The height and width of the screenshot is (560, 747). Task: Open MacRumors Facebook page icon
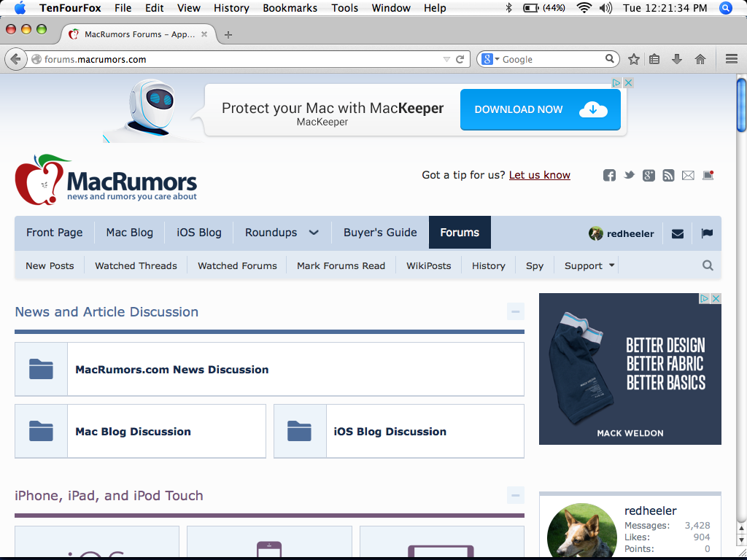click(x=609, y=175)
